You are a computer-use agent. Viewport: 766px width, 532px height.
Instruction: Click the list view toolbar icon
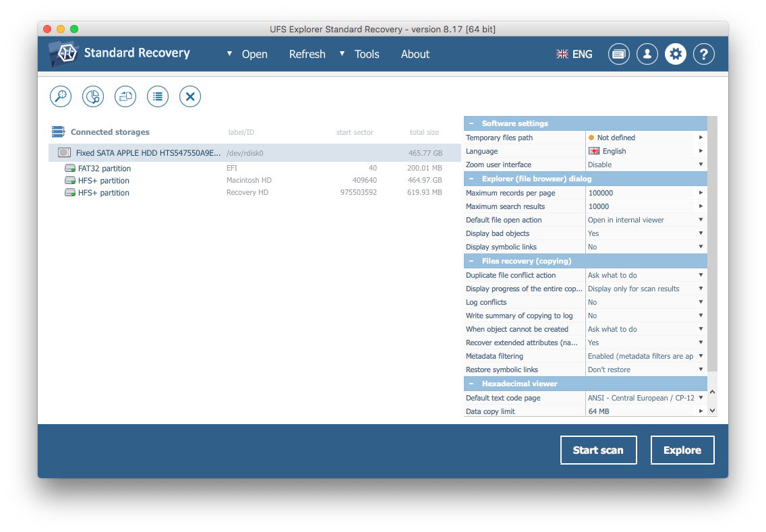tap(158, 96)
